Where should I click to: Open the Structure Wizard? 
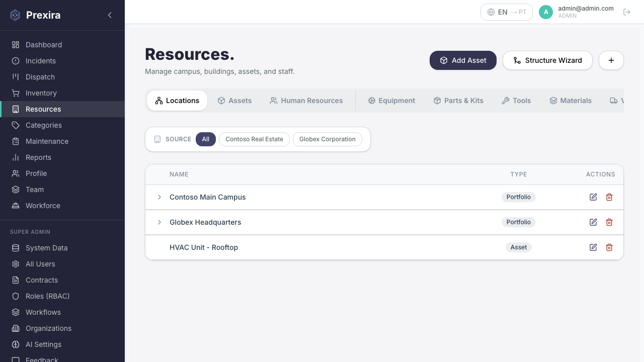[547, 60]
